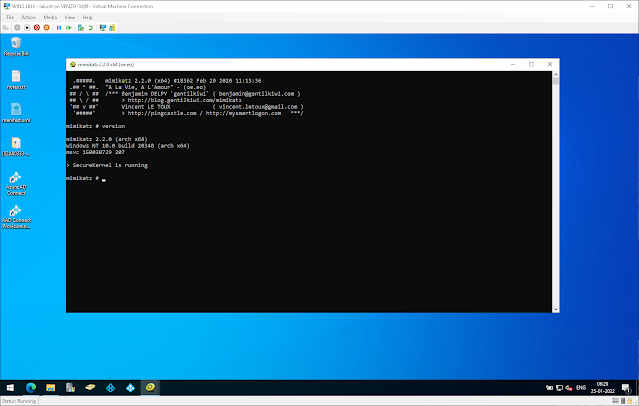Click the mimikatz window title icon
639x406 pixels.
click(x=73, y=64)
